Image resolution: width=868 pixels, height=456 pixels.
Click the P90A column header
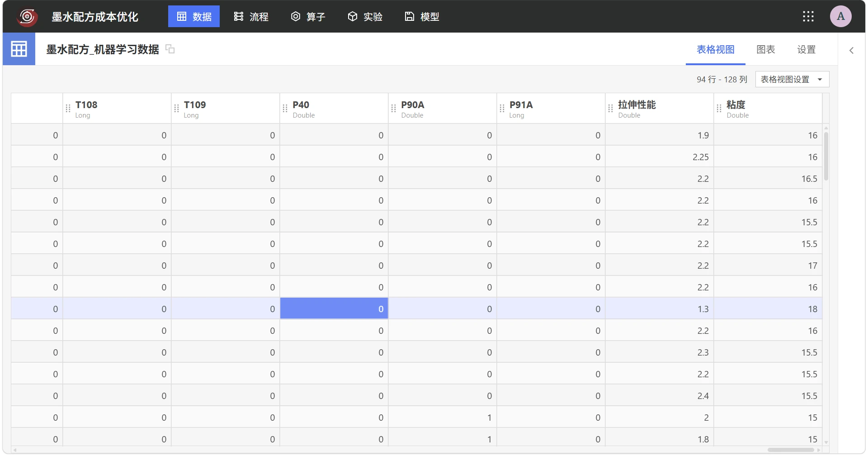pyautogui.click(x=443, y=109)
